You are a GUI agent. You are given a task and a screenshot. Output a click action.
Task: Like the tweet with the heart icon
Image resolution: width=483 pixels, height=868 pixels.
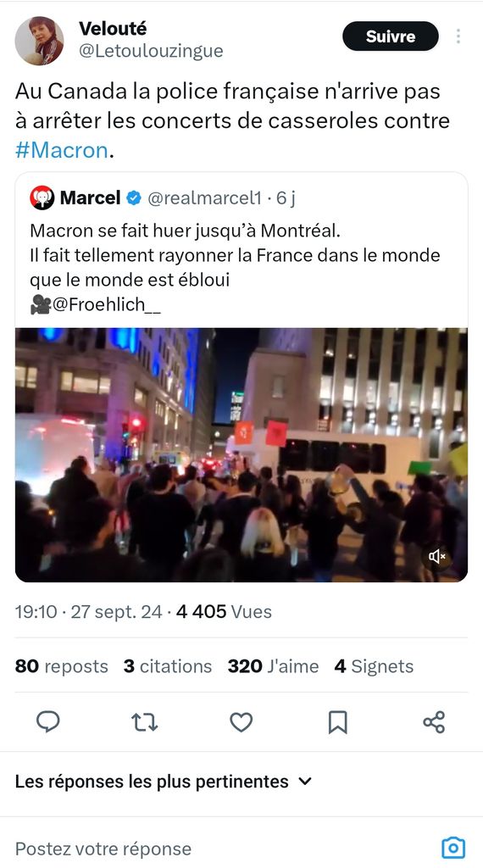point(241,722)
